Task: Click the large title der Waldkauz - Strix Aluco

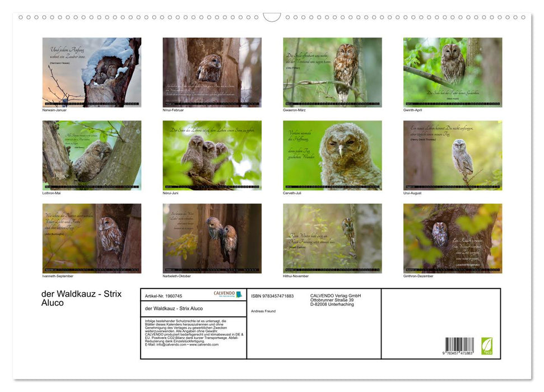Action: [x=81, y=298]
